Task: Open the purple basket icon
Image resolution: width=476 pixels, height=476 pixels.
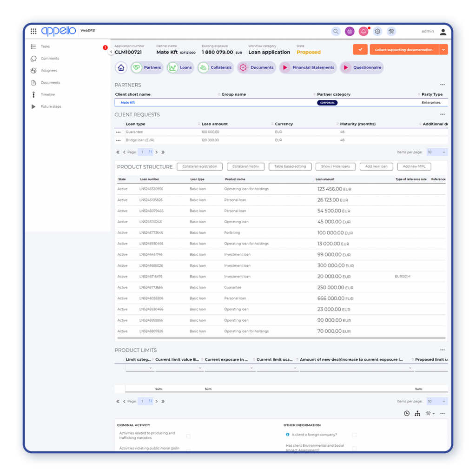Action: 350,32
